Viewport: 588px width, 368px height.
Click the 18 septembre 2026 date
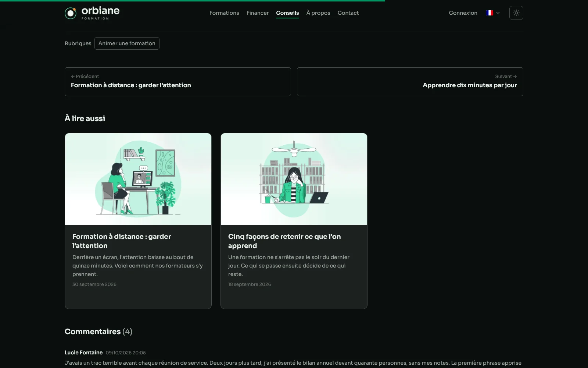click(250, 284)
